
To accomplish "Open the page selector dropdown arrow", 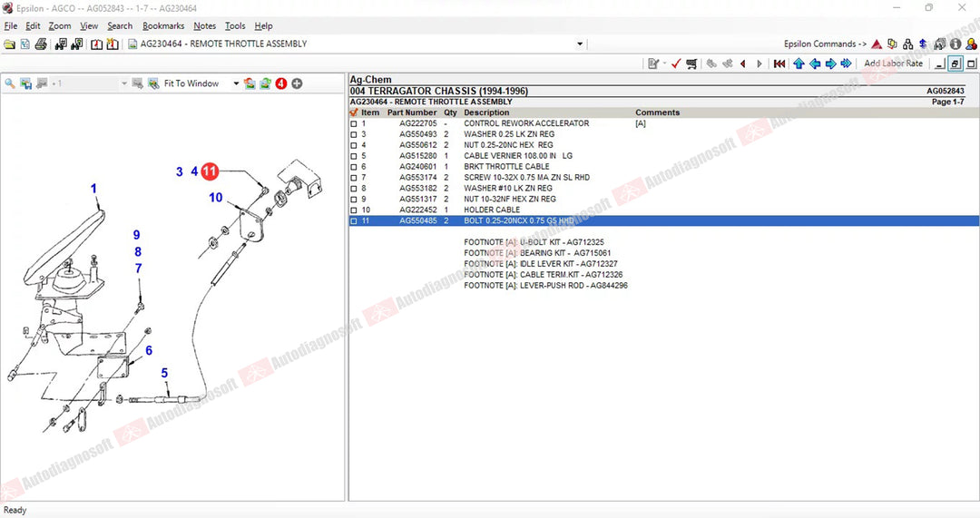I will click(123, 83).
